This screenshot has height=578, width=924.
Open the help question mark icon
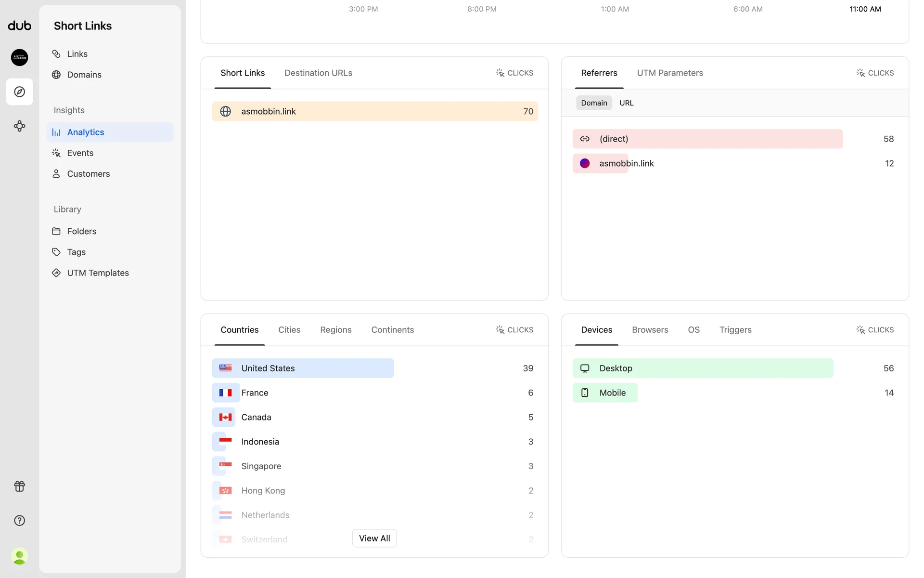(x=19, y=520)
